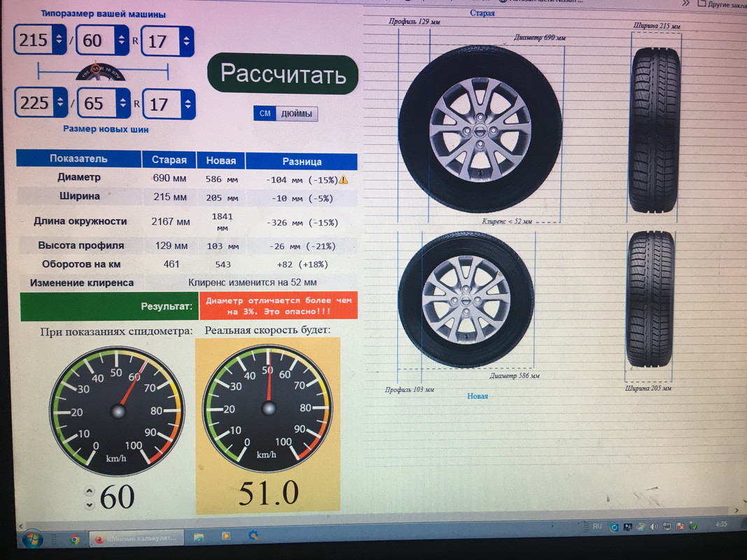Switch to Firefox Шинный калькулятор taskbar window
The image size is (747, 560).
(136, 538)
